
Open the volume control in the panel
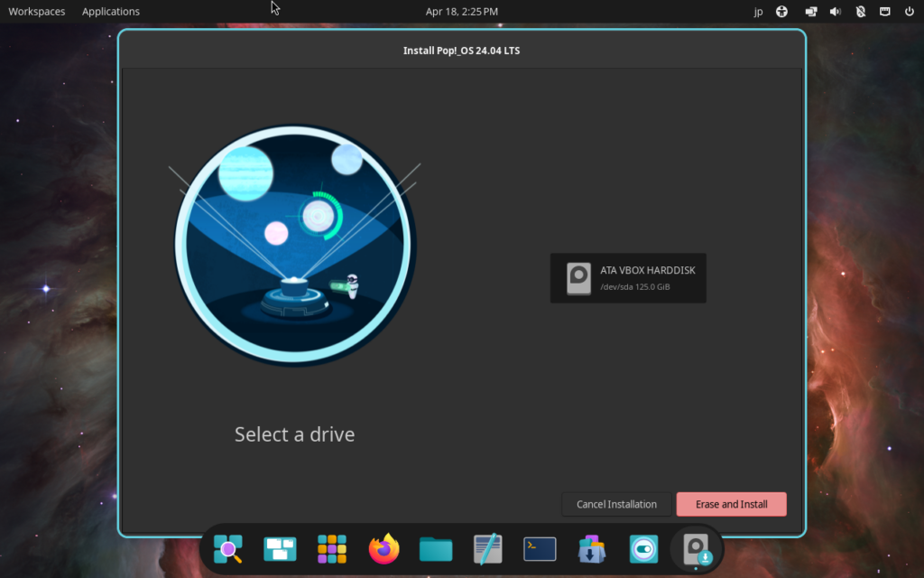pos(835,12)
